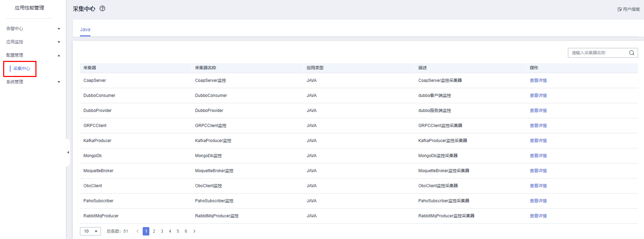Collapse the sidebar with the arrow handle
The width and height of the screenshot is (644, 239).
(x=68, y=153)
